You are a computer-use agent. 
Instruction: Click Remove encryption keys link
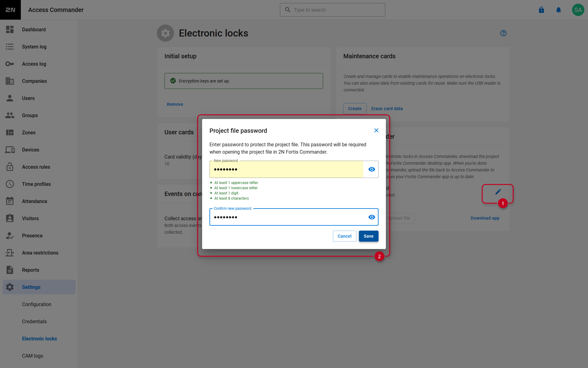tap(175, 104)
